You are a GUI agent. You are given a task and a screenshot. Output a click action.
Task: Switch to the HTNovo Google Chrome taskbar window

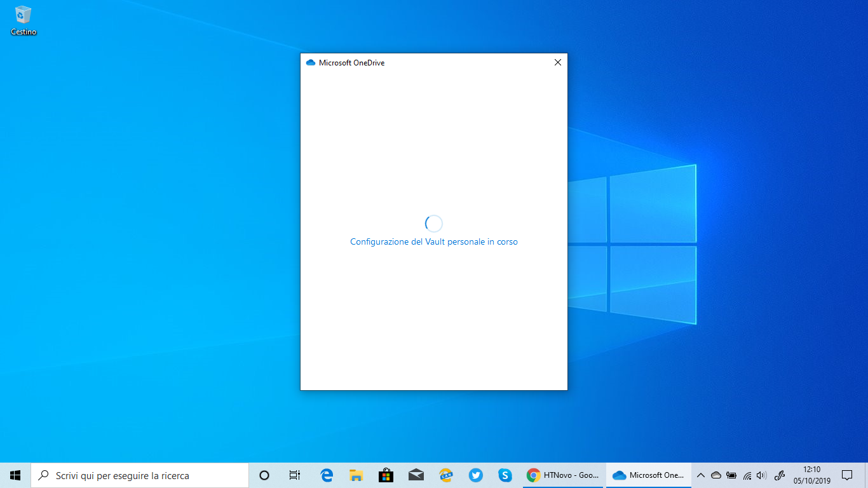click(x=564, y=475)
